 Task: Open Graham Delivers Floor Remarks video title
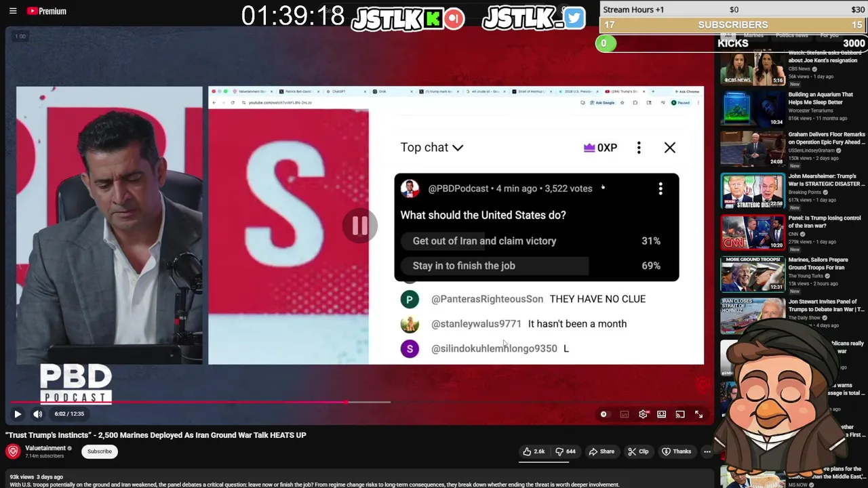[x=827, y=138]
